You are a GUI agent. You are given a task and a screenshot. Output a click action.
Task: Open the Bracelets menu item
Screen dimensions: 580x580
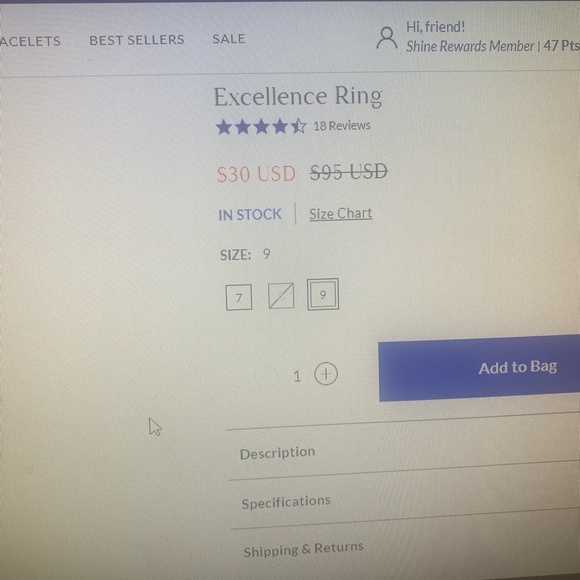[x=30, y=41]
